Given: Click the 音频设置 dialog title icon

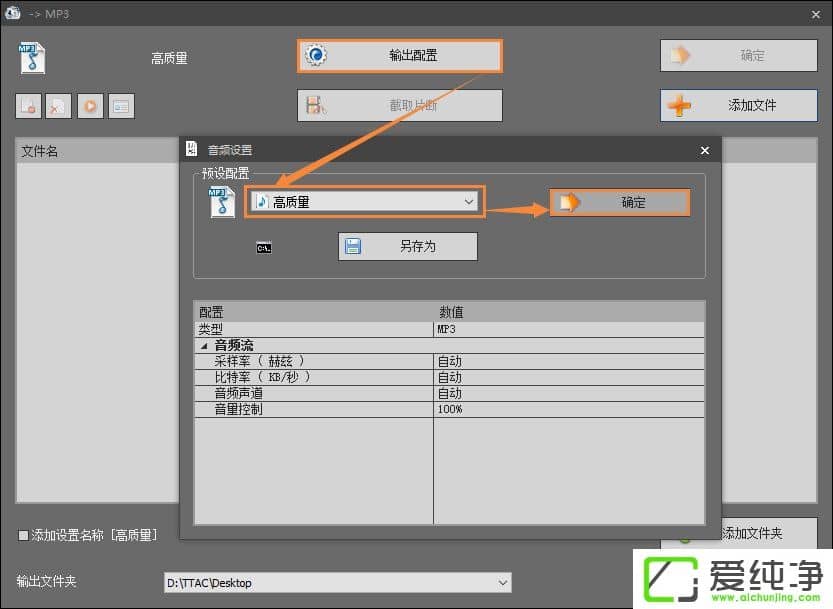Looking at the screenshot, I should pos(192,150).
